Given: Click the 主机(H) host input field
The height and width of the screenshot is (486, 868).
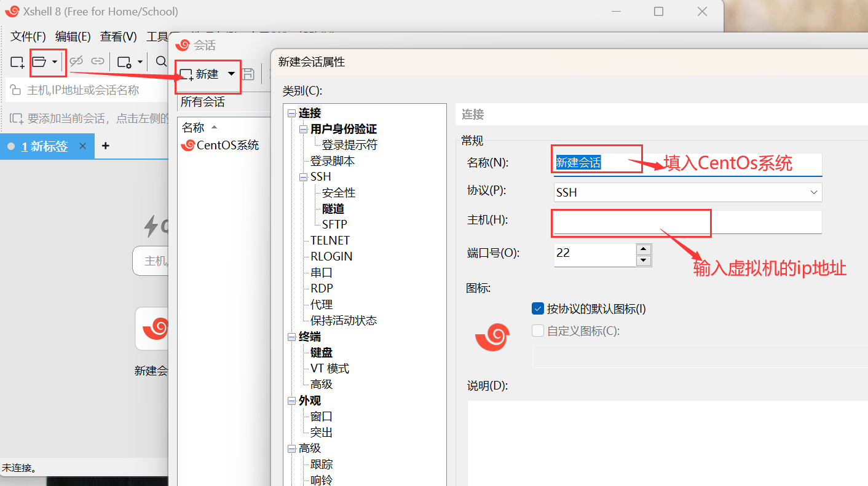Looking at the screenshot, I should pos(688,222).
